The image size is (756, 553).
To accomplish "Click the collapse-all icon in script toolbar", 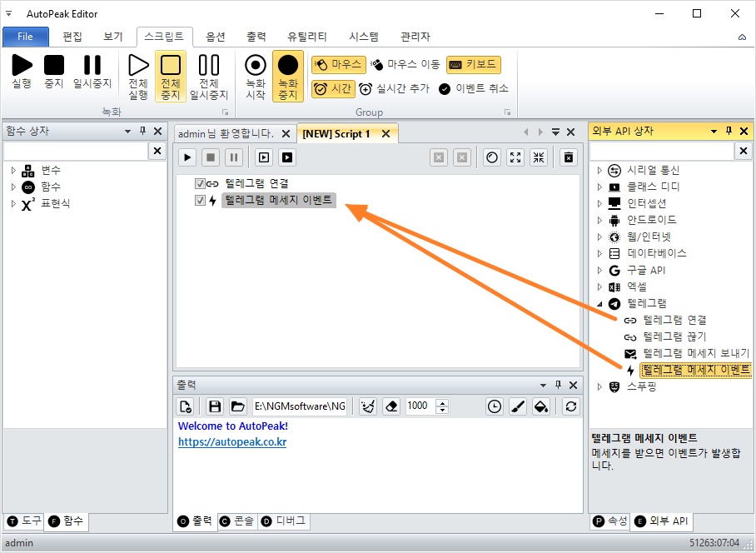I will tap(539, 157).
